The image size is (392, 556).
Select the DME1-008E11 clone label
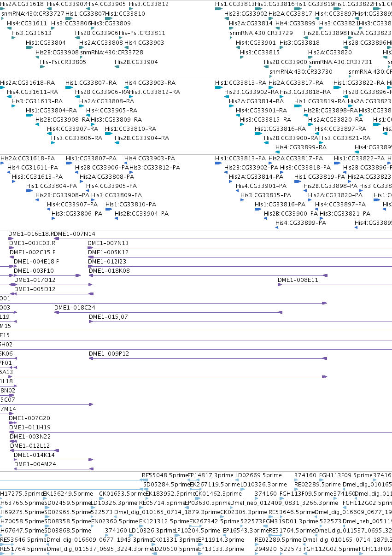pyautogui.click(x=298, y=280)
